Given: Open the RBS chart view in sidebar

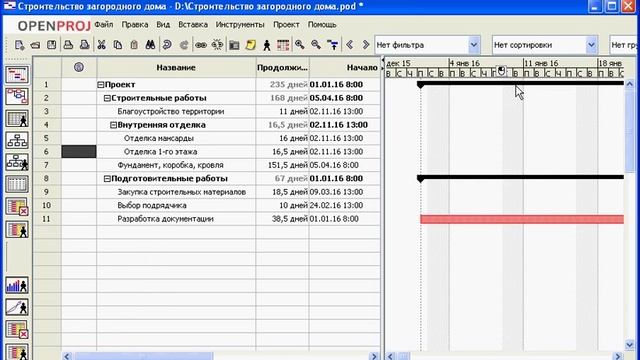Looking at the screenshot, I should [x=17, y=162].
